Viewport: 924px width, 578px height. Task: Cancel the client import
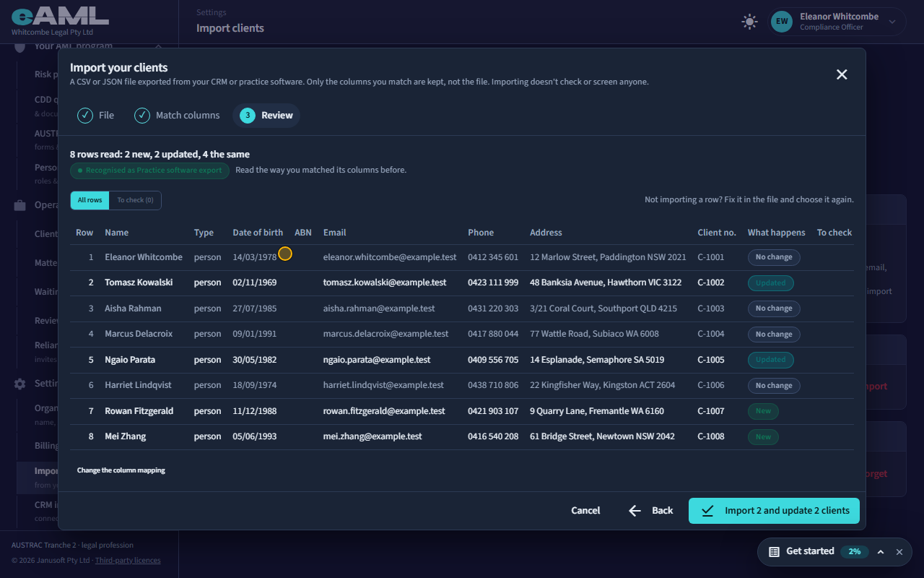coord(585,510)
